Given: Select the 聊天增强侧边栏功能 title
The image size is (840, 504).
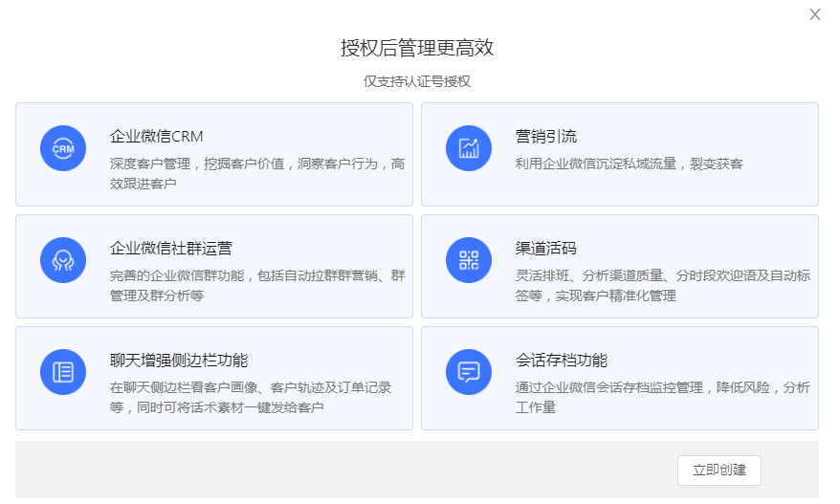Looking at the screenshot, I should click(x=179, y=361).
